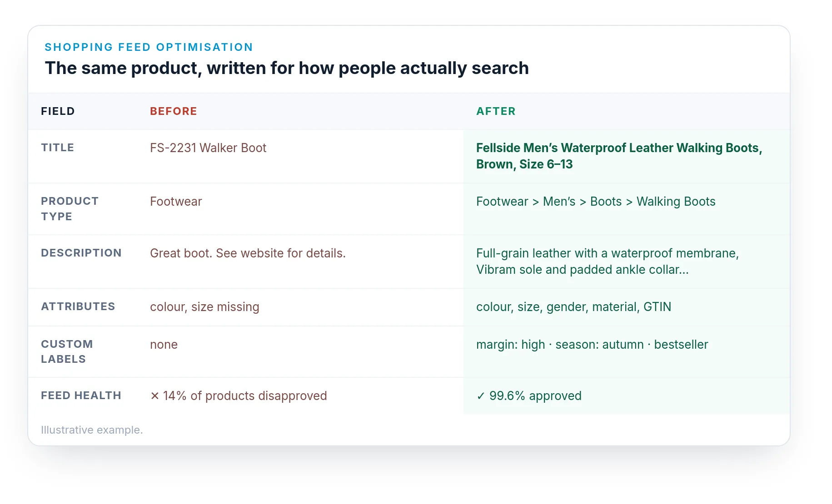The width and height of the screenshot is (832, 504).
Task: Click the cross icon before "14% of products disapproved"
Action: (x=155, y=396)
